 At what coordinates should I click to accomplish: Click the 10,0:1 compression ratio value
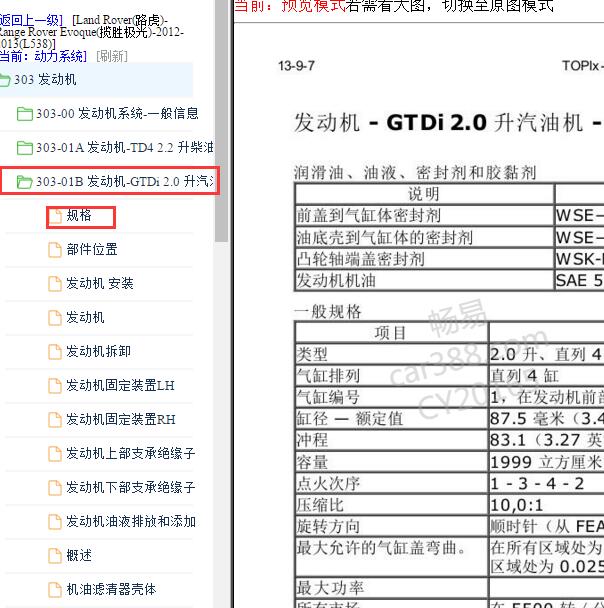point(517,505)
